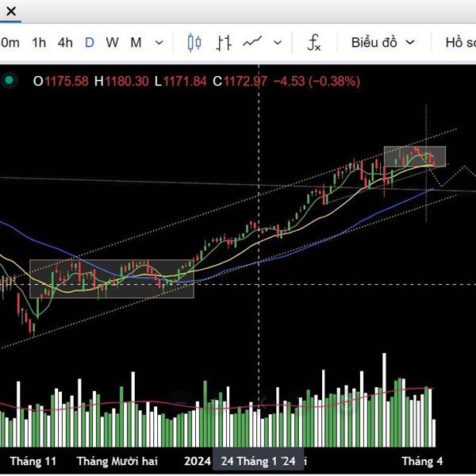Click the open price value O1175.58

coord(61,82)
